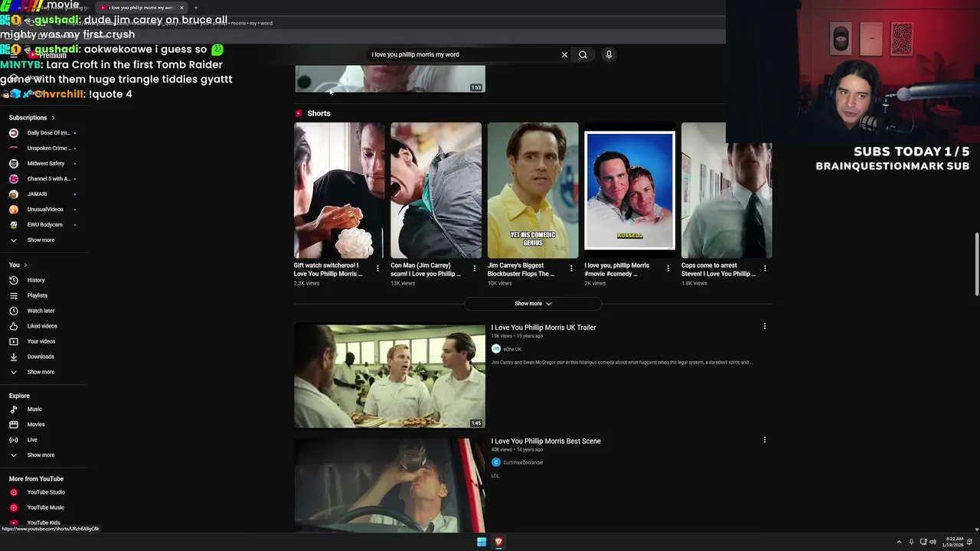The height and width of the screenshot is (551, 980).
Task: Open a new browser tab
Action: [x=195, y=8]
